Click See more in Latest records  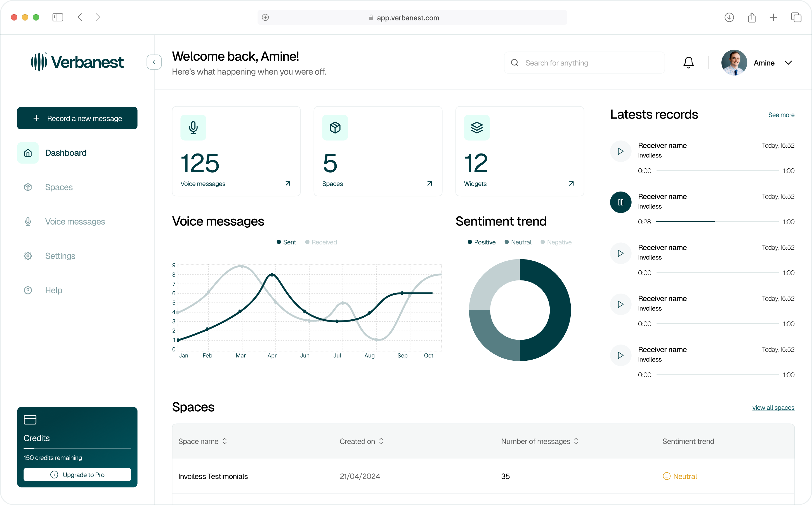(x=781, y=115)
